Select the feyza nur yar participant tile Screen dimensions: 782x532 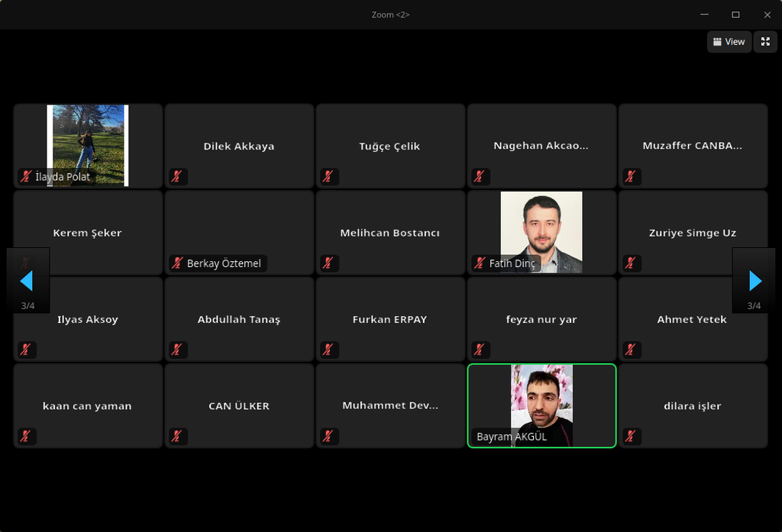(541, 319)
